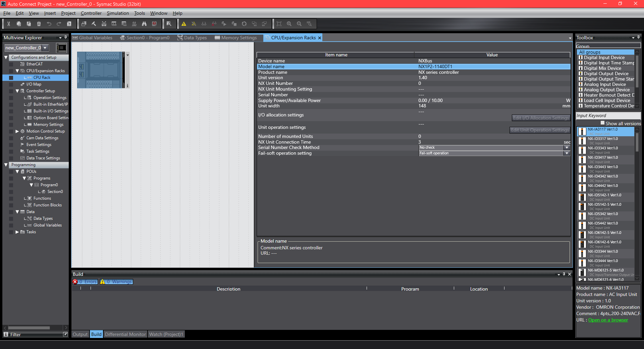
Task: Click the Online glasses icon
Action: [204, 24]
